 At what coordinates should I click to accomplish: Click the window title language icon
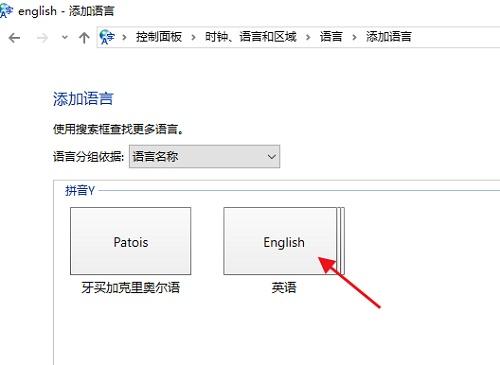6,11
